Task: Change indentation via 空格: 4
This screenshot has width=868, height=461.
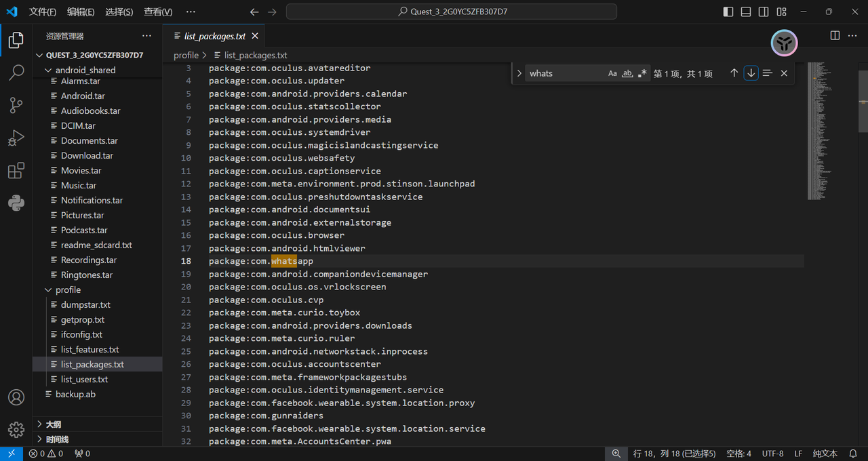Action: pyautogui.click(x=738, y=454)
